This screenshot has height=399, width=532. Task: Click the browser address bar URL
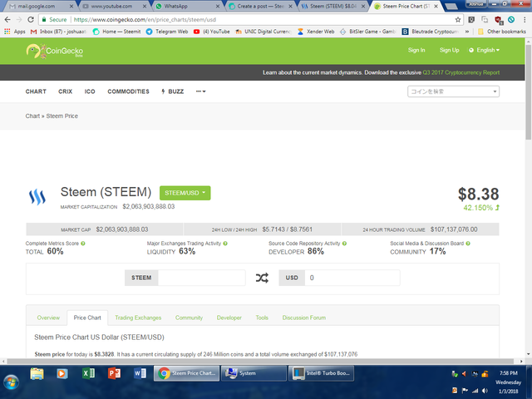[x=145, y=20]
